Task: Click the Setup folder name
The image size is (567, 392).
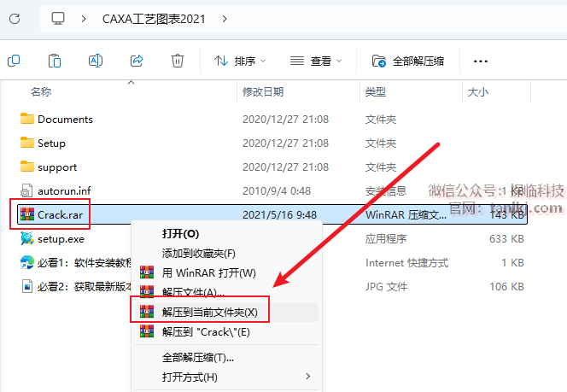Action: [x=52, y=143]
